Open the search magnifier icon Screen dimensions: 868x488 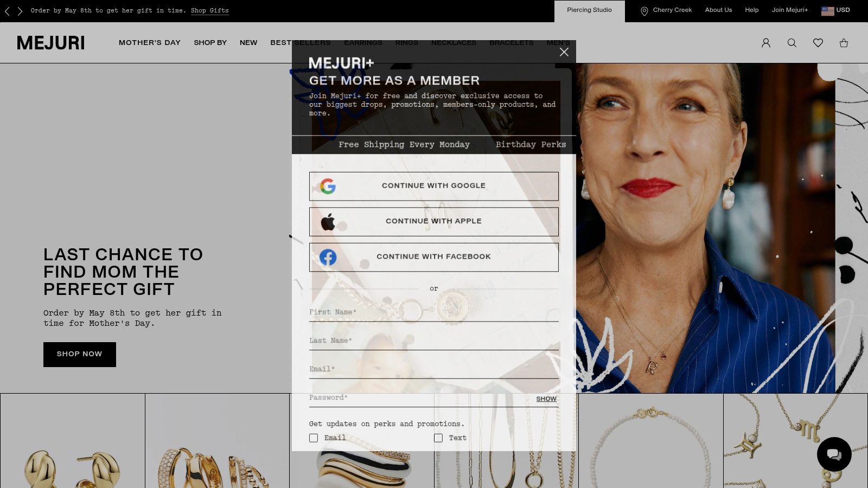coord(792,43)
